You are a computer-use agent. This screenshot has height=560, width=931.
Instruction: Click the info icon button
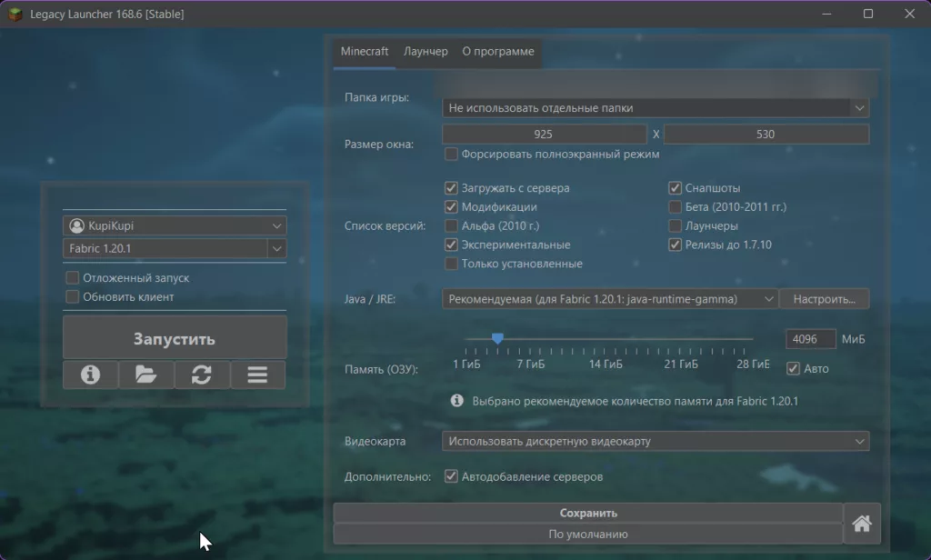click(90, 375)
